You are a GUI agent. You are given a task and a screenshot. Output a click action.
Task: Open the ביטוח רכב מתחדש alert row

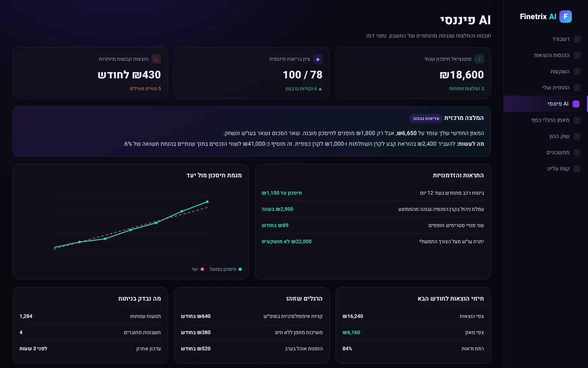pos(373,193)
